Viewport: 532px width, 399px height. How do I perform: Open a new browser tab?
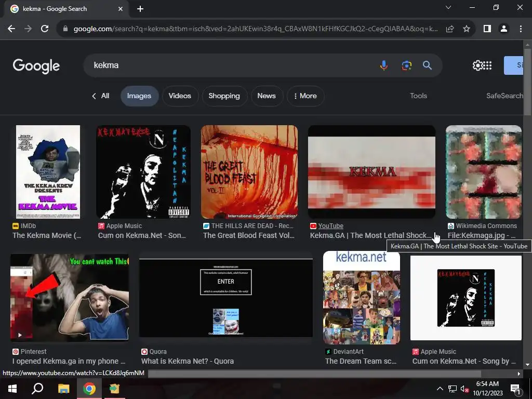[x=140, y=9]
